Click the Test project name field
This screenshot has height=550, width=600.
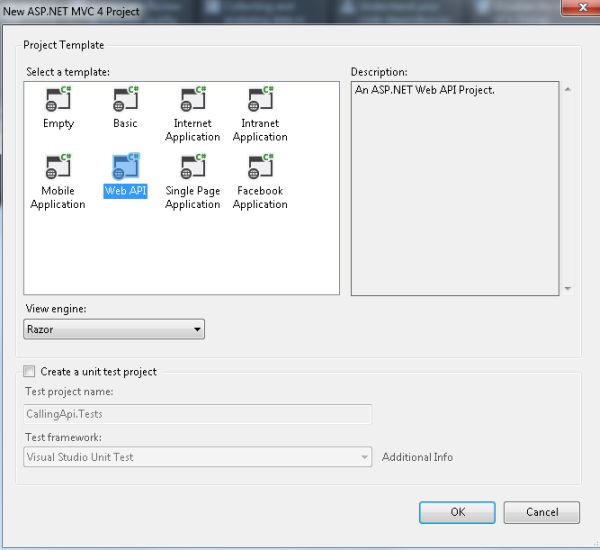197,414
